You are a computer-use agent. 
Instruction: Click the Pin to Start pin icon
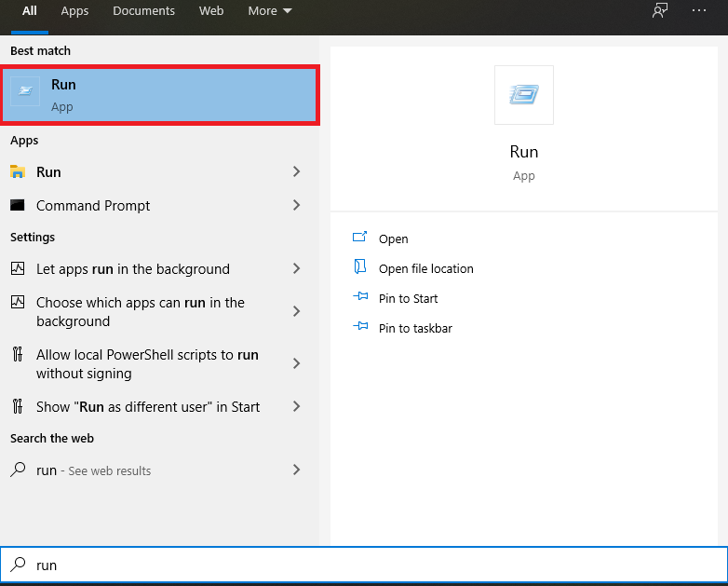tap(361, 298)
